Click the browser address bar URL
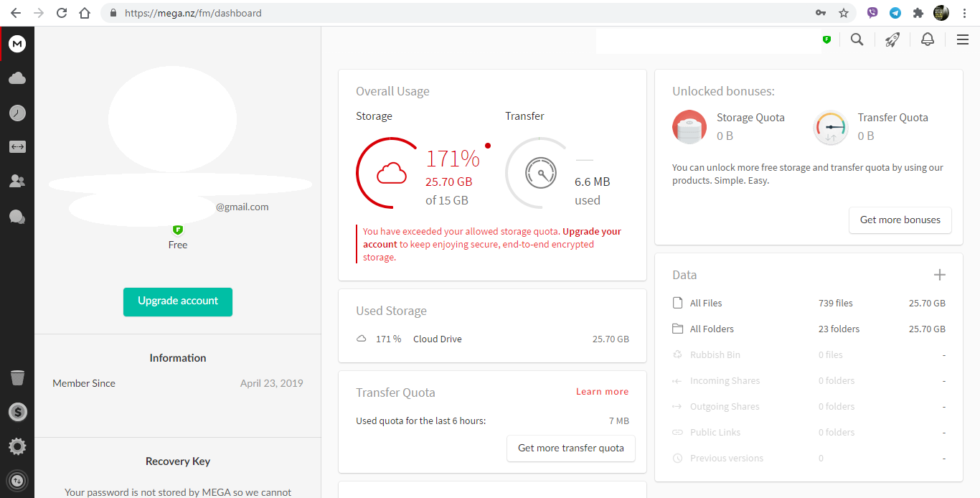The width and height of the screenshot is (980, 498). point(193,13)
